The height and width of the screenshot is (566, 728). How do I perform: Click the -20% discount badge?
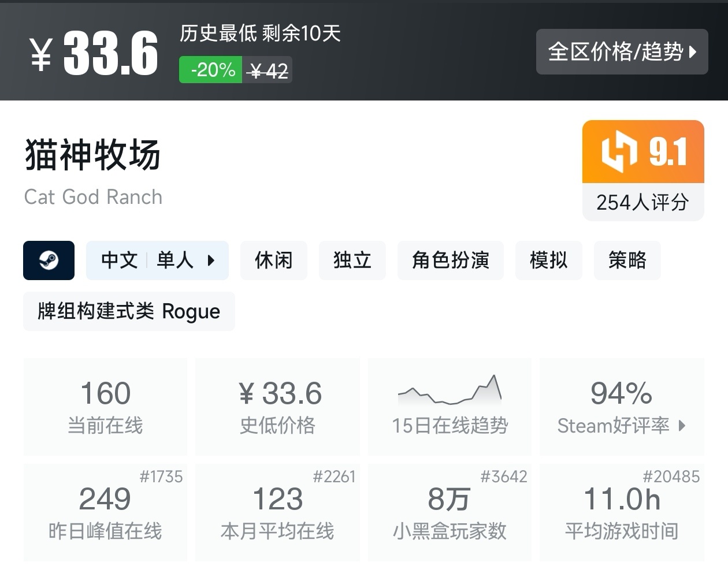[210, 70]
